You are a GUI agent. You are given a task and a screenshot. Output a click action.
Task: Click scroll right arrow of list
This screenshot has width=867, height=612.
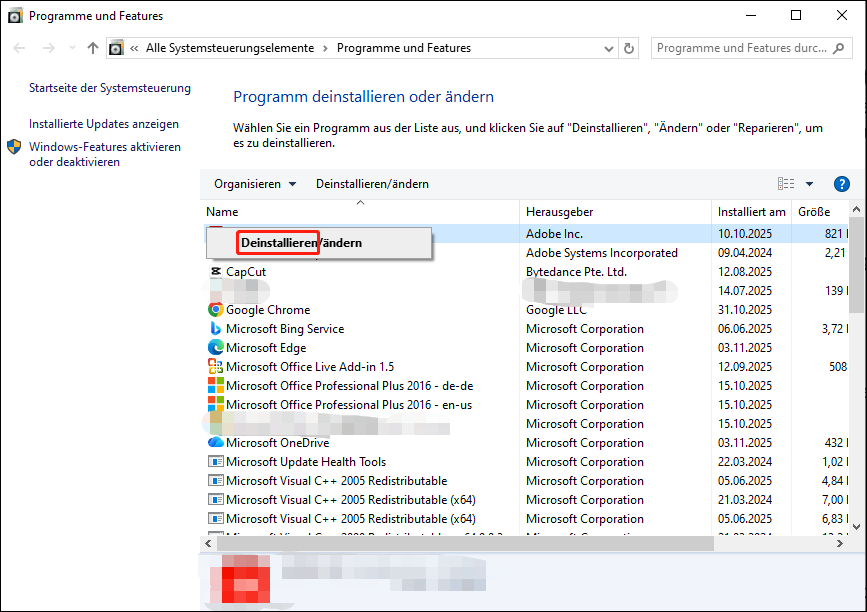coord(840,543)
